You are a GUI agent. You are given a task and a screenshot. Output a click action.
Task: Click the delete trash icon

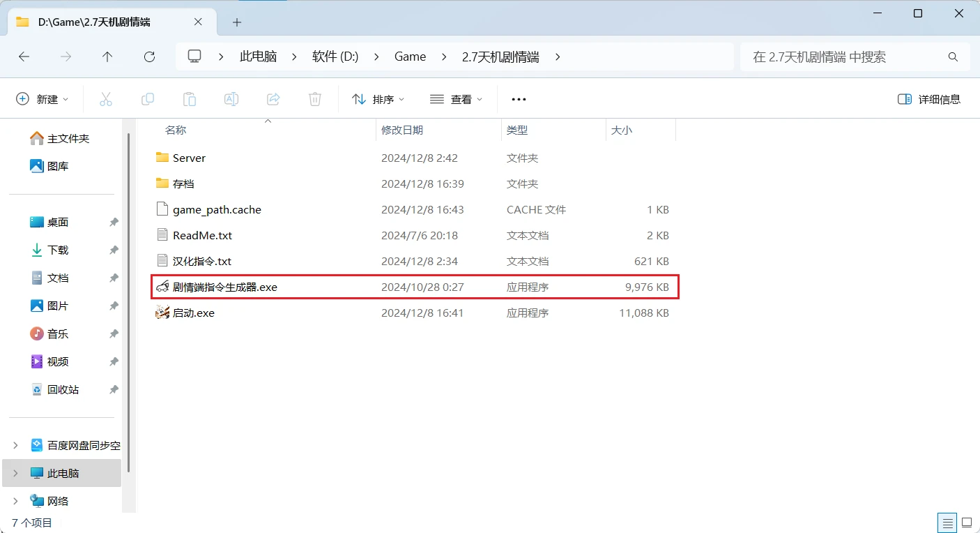(315, 99)
